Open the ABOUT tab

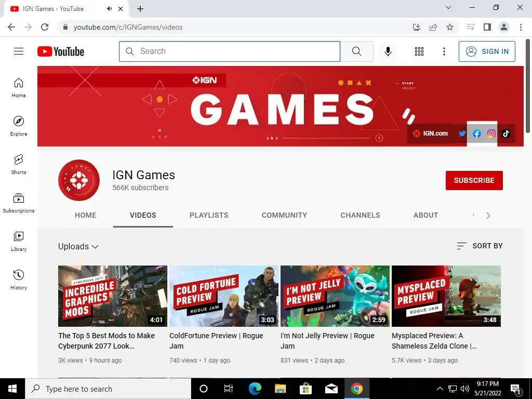point(426,215)
